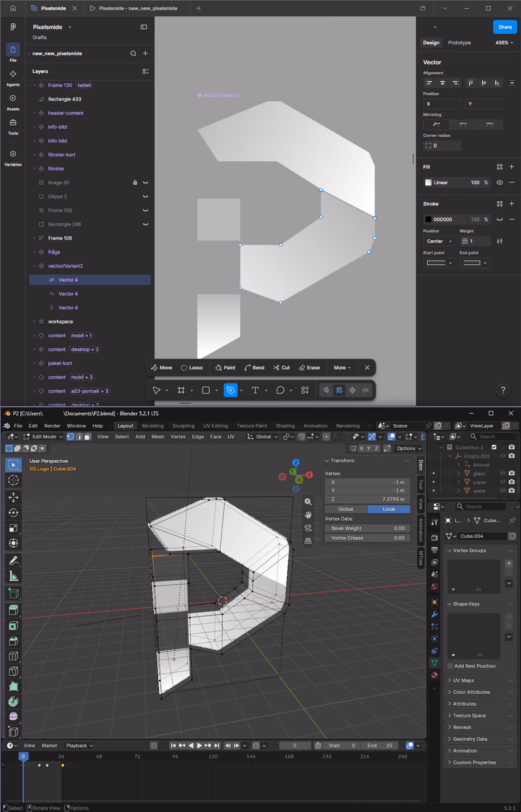Show hidden Frame 108 layer

146,210
